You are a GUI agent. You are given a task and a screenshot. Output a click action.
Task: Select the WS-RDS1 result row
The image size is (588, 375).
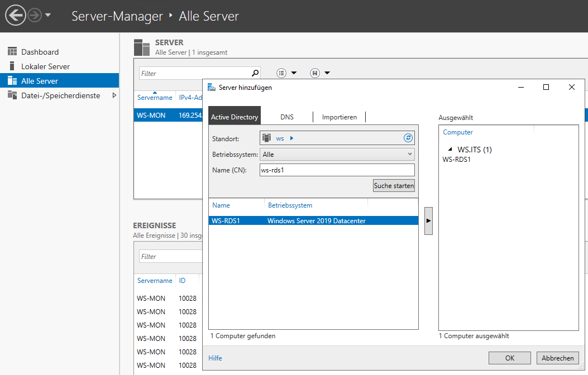click(313, 220)
